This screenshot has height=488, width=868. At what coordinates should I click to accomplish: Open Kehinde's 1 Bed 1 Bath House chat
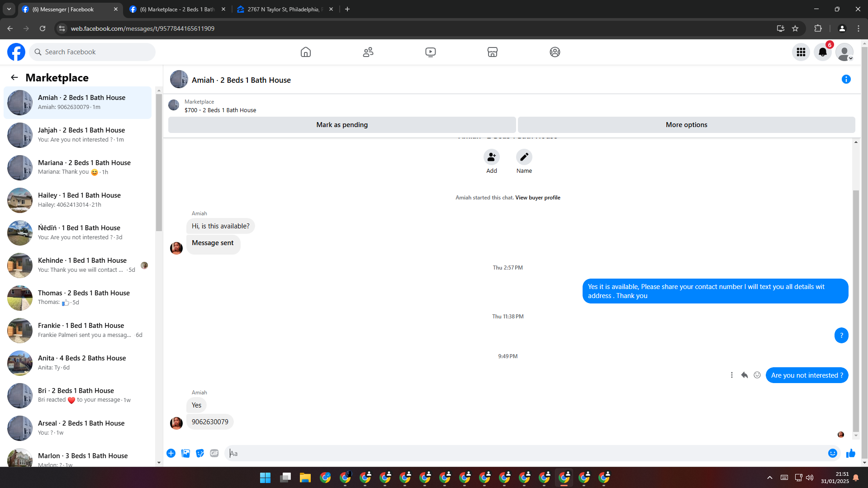click(78, 265)
